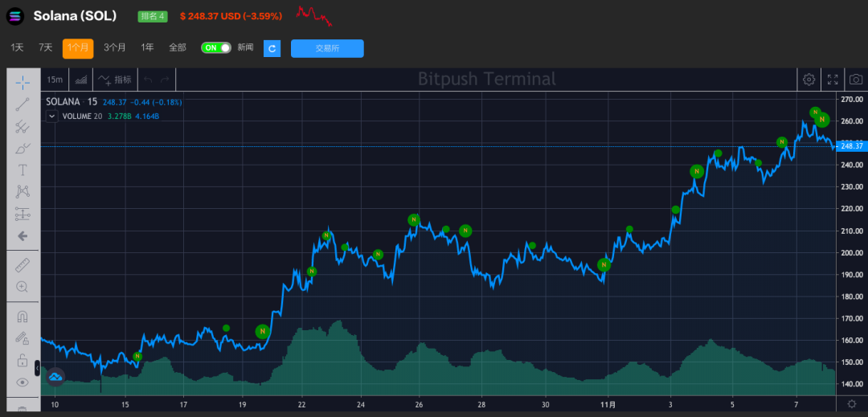Switch to the 全部 time range
Viewport: 868px width, 417px height.
(x=178, y=48)
